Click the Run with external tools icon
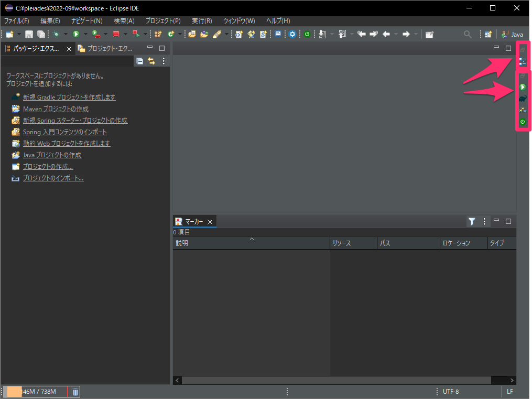 point(96,34)
